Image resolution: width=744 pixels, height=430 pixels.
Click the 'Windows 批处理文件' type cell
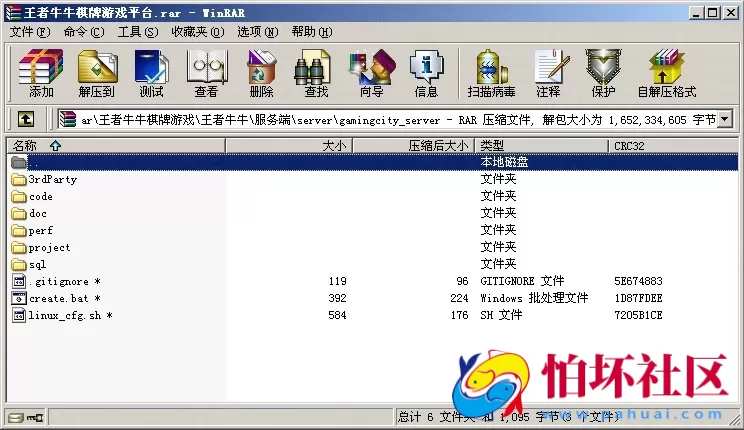tap(534, 298)
